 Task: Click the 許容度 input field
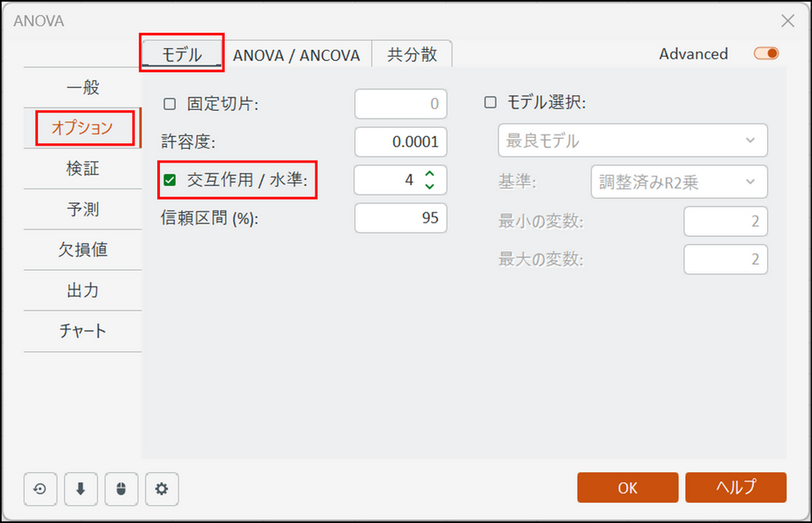click(400, 141)
